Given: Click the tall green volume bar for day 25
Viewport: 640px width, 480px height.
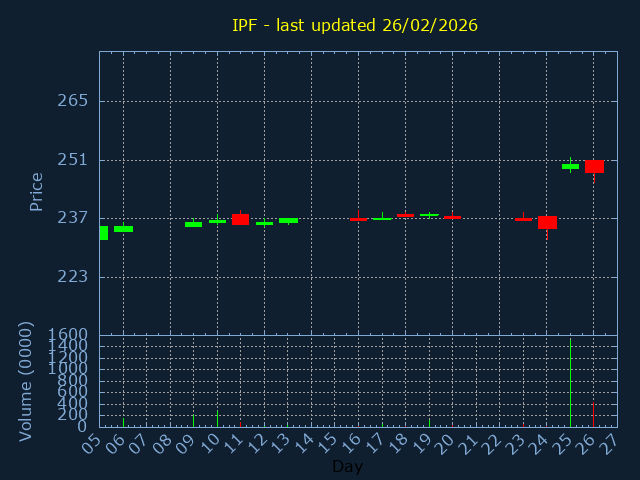Looking at the screenshot, I should pyautogui.click(x=570, y=382).
